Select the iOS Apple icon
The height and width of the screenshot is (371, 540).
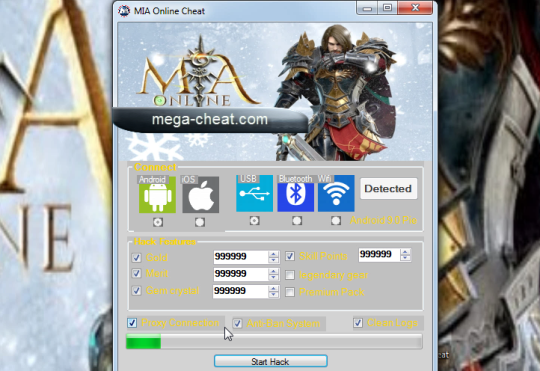pos(200,195)
